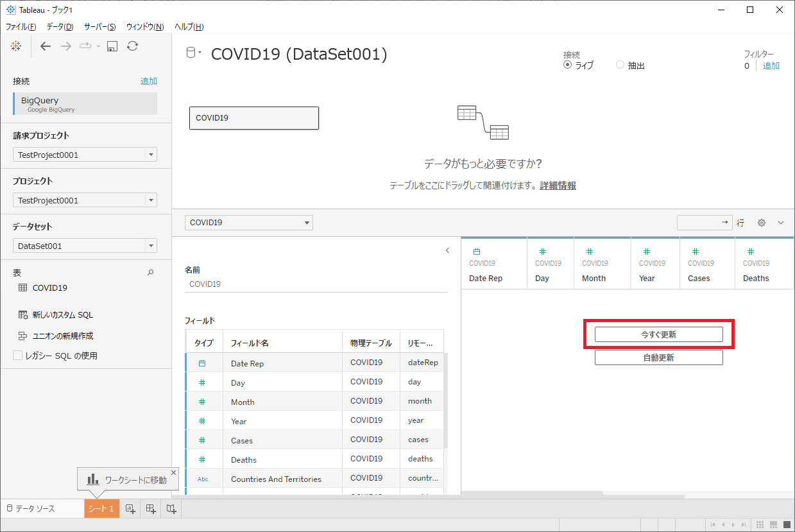Screen dimensions: 795x532
Task: Click the フィールド名 column header
Action: click(x=250, y=343)
